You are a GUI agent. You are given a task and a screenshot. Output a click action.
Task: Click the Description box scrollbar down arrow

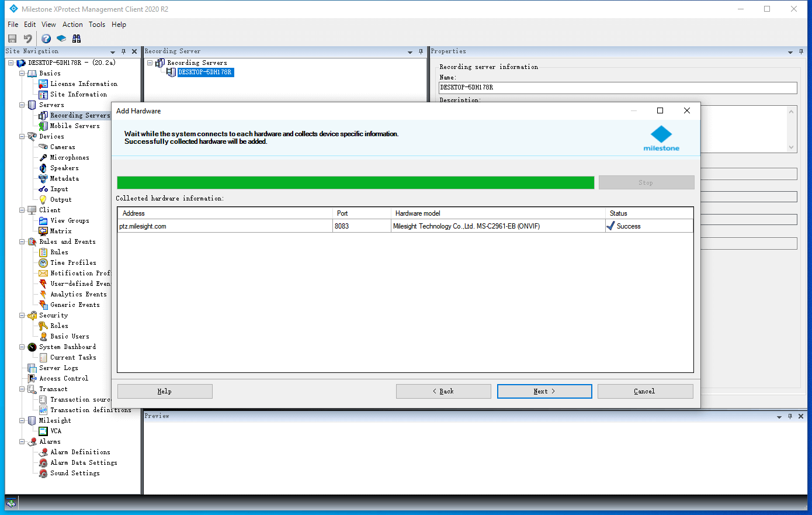[792, 148]
